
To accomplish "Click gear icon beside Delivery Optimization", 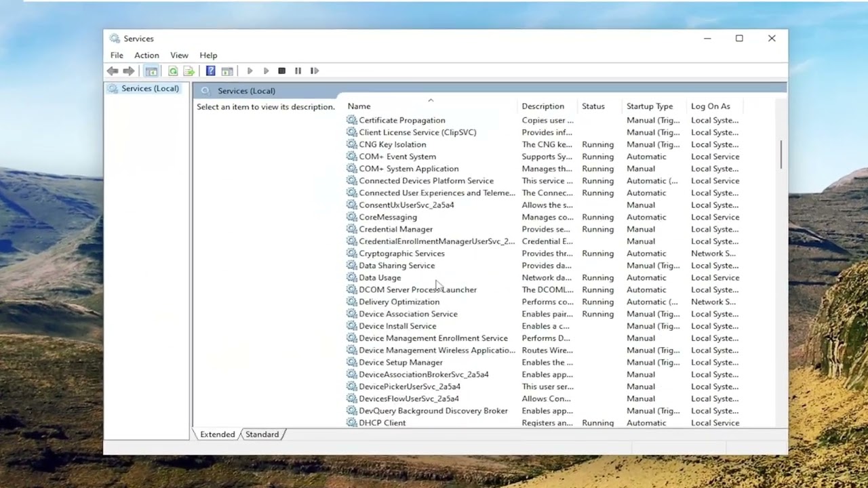I will (x=351, y=302).
